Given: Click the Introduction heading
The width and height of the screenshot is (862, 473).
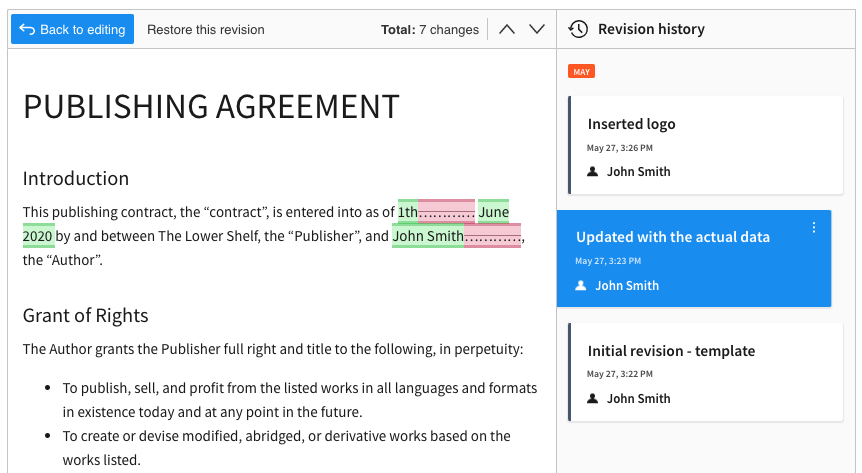Looking at the screenshot, I should 76,179.
